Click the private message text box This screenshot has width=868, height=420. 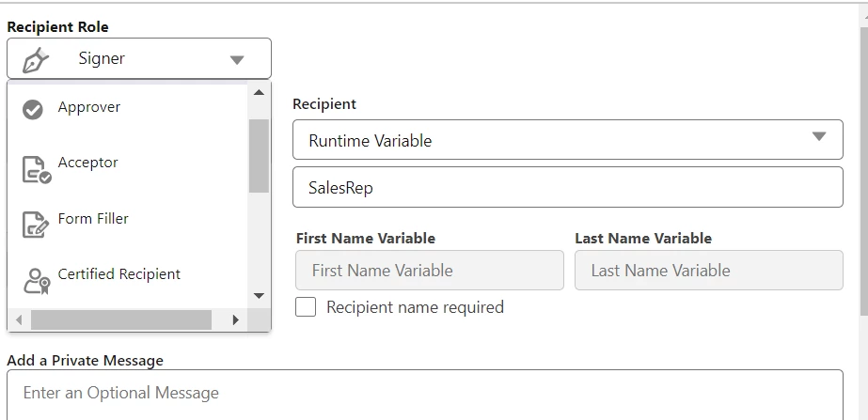[x=424, y=395]
